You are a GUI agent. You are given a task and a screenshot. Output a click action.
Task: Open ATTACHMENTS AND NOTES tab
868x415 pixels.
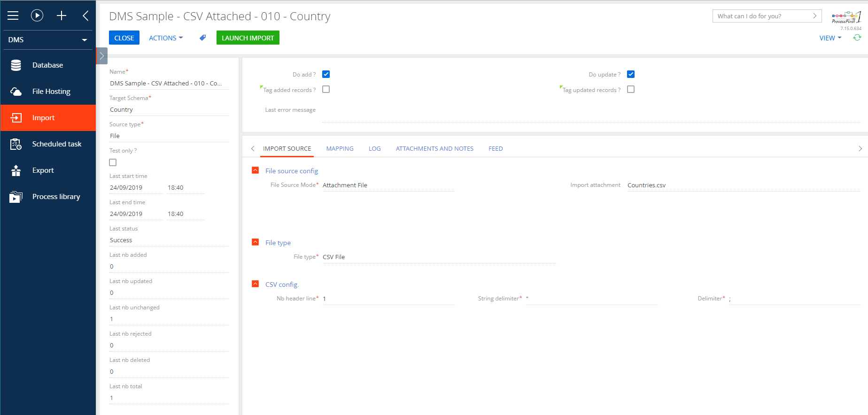coord(434,149)
